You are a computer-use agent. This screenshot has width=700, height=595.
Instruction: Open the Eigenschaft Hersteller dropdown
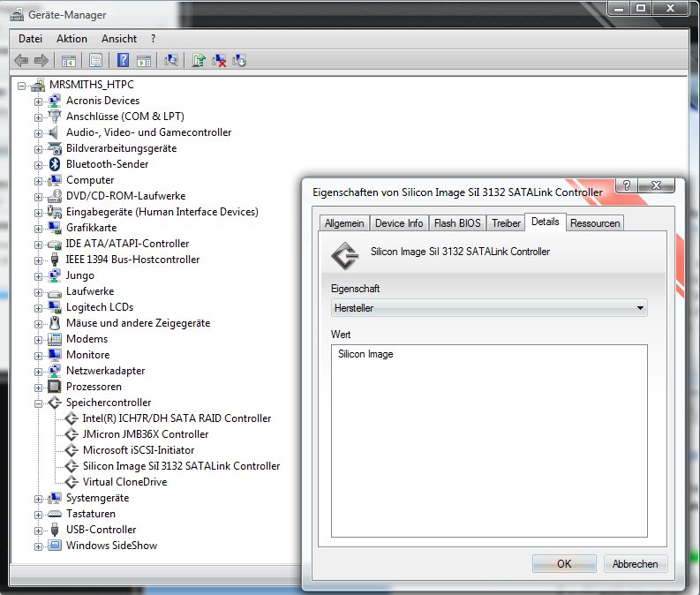(x=489, y=308)
